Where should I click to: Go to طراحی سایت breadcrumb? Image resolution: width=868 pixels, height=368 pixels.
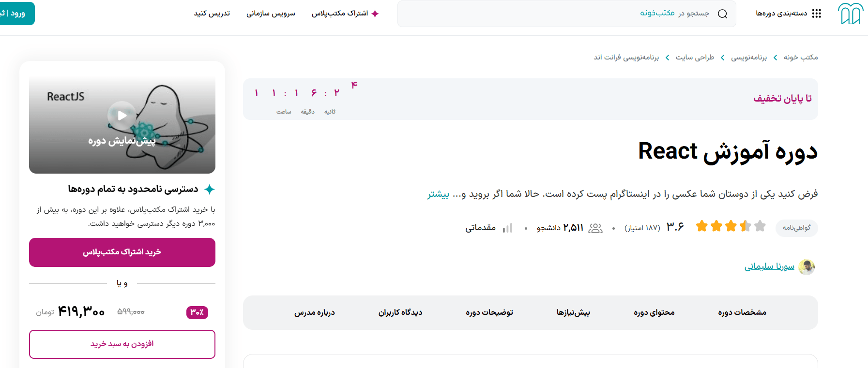[x=695, y=57]
